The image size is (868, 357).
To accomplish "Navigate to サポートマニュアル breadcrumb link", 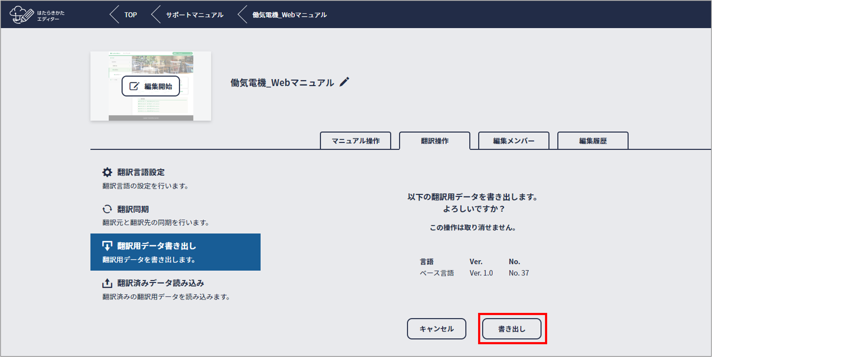I will 194,15.
